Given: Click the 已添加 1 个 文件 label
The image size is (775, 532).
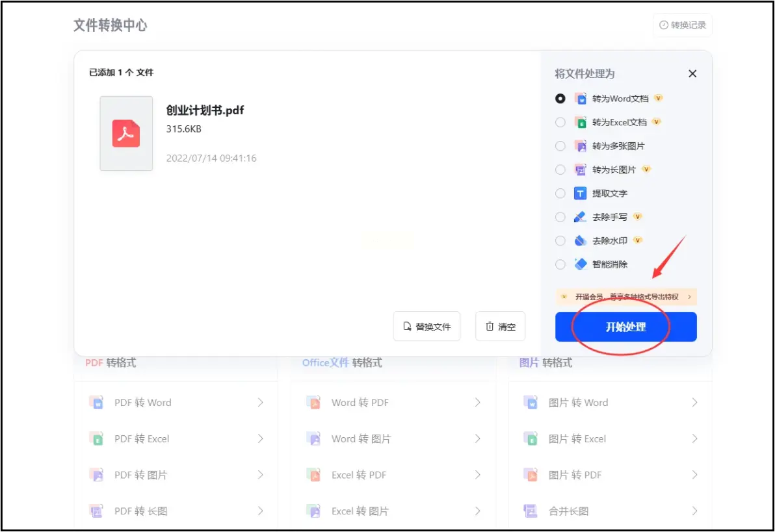Looking at the screenshot, I should [x=121, y=73].
